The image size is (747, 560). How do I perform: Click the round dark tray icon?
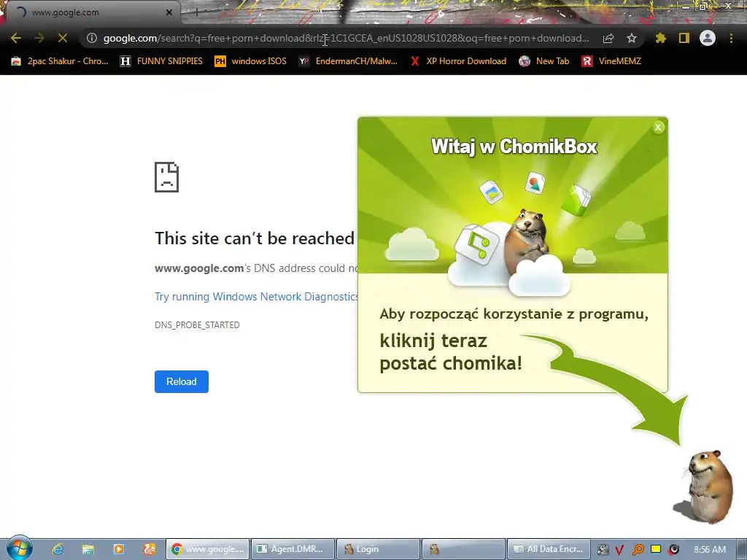pyautogui.click(x=673, y=550)
